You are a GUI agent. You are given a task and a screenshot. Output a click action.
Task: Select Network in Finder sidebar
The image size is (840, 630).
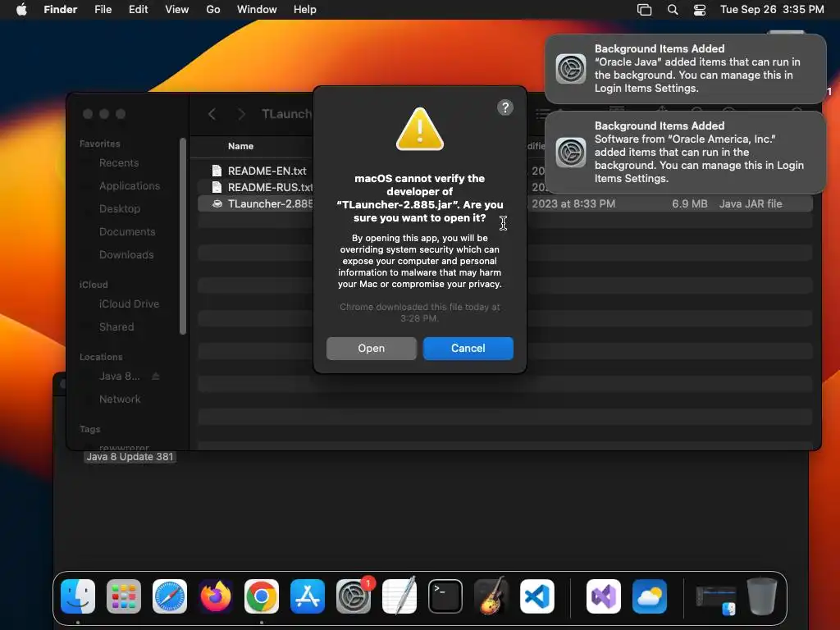(120, 399)
